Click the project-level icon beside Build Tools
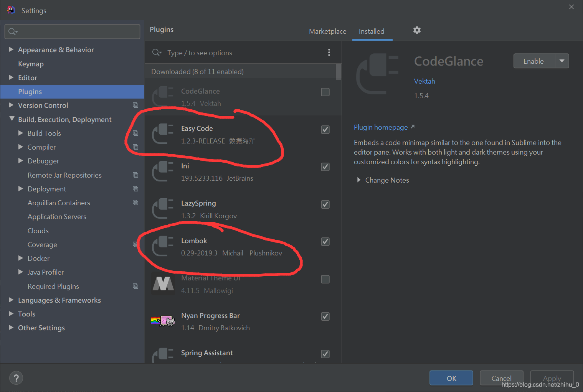This screenshot has height=392, width=583. coord(135,133)
